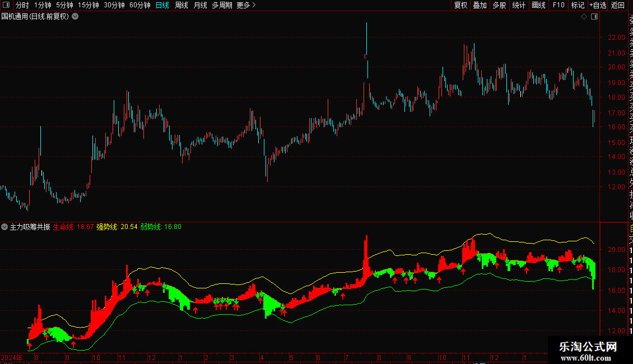The height and width of the screenshot is (364, 633).
Task: Select the 5分钟 period
Action: point(64,5)
